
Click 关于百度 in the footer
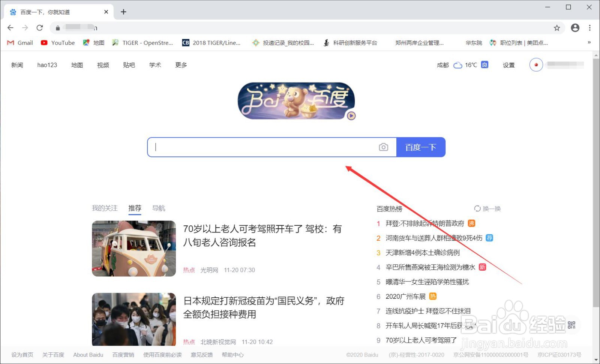tap(53, 355)
